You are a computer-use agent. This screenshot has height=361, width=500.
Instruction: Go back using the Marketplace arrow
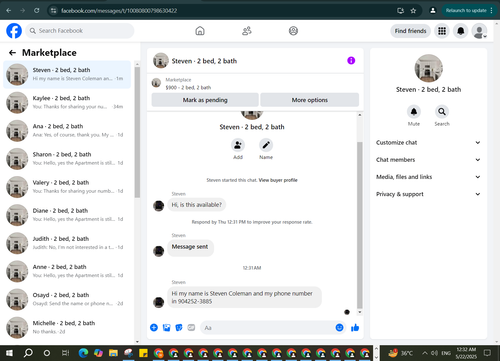click(x=12, y=53)
